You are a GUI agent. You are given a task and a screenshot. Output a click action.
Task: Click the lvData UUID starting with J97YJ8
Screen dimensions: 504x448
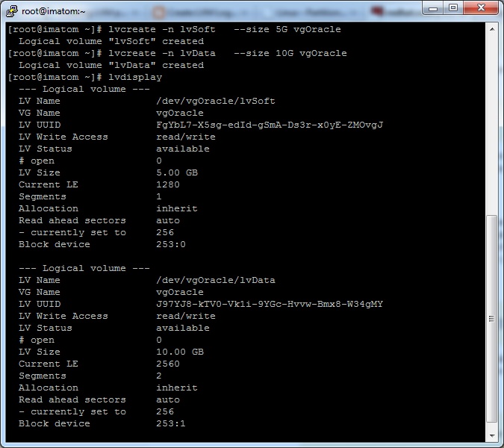pyautogui.click(x=270, y=304)
